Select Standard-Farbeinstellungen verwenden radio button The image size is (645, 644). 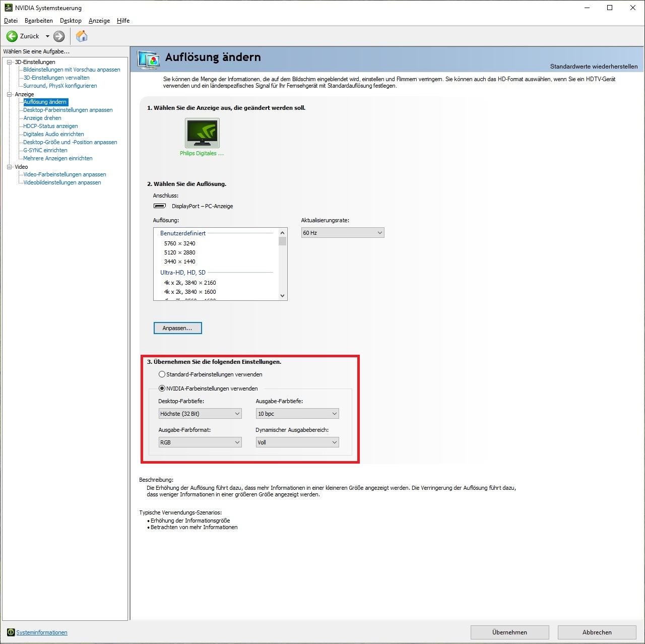162,374
